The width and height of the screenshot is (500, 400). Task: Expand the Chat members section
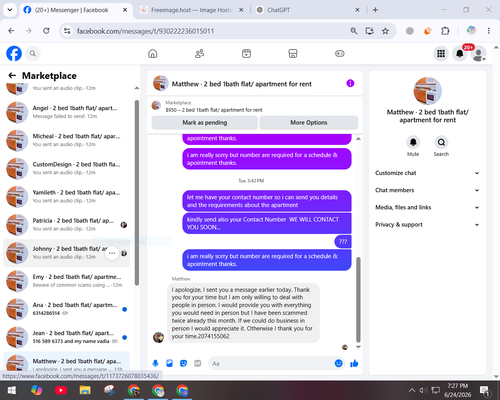pos(427,190)
